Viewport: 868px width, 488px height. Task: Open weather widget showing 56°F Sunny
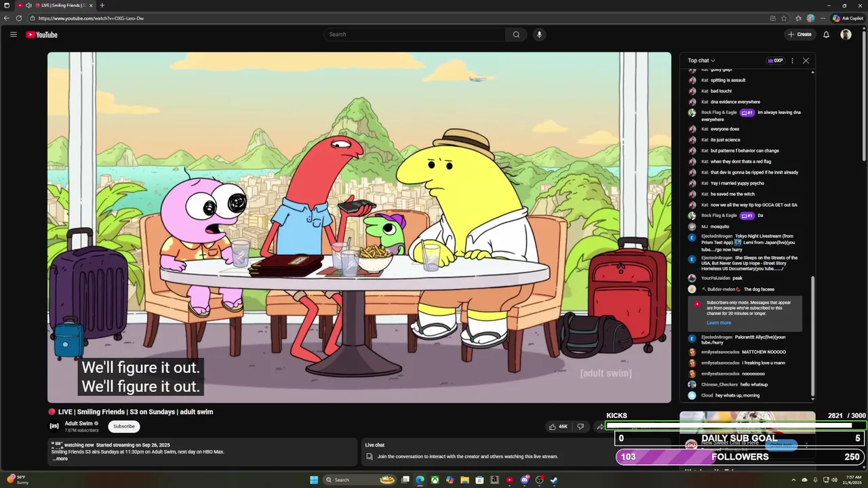tap(17, 480)
